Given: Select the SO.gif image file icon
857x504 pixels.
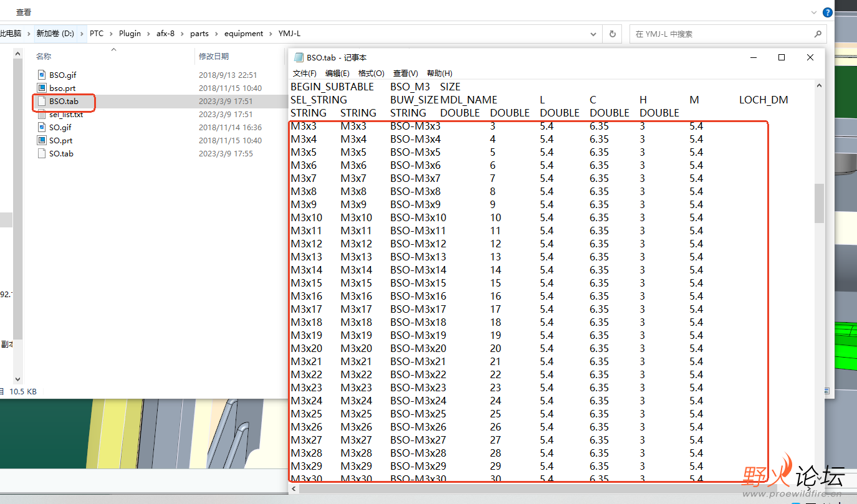Looking at the screenshot, I should 42,127.
